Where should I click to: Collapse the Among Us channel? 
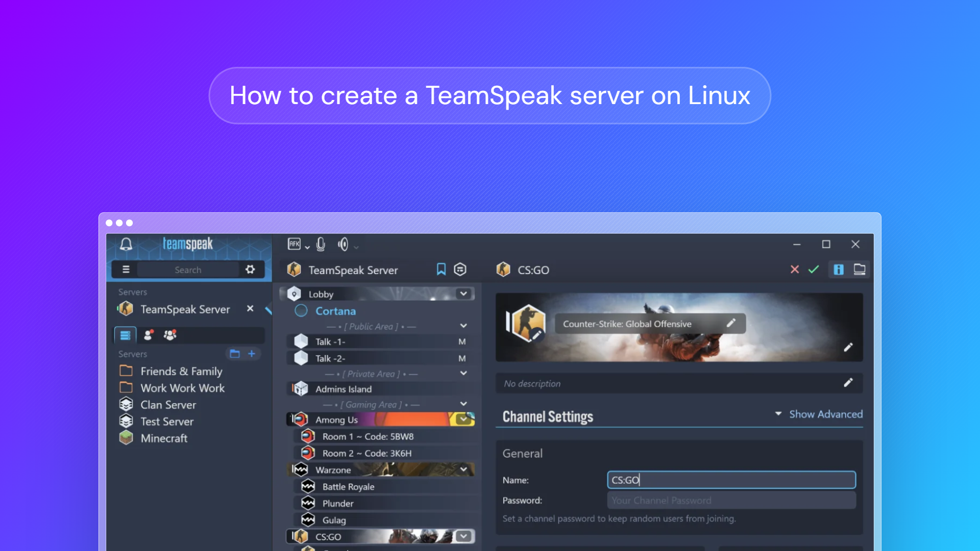tap(463, 419)
